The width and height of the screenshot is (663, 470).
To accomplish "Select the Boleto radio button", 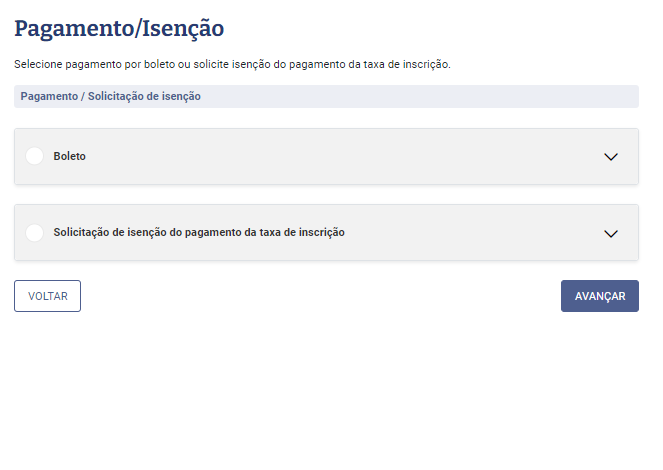I will click(x=35, y=156).
